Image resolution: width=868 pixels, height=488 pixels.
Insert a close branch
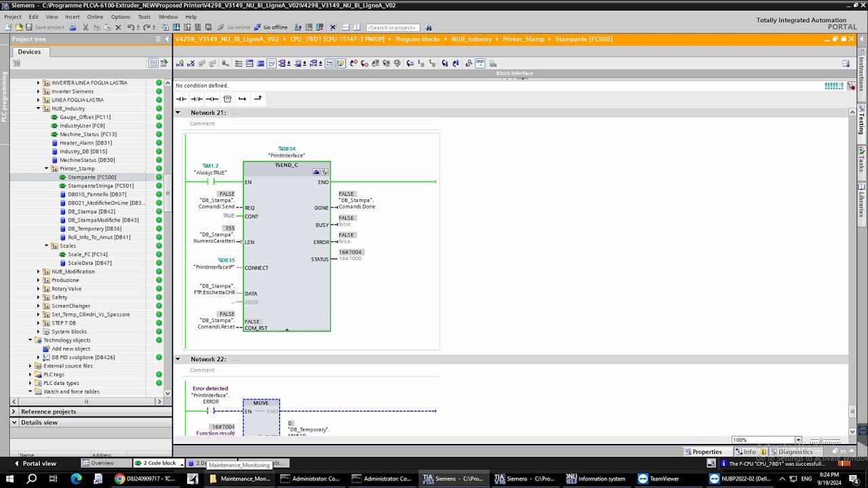pos(258,99)
